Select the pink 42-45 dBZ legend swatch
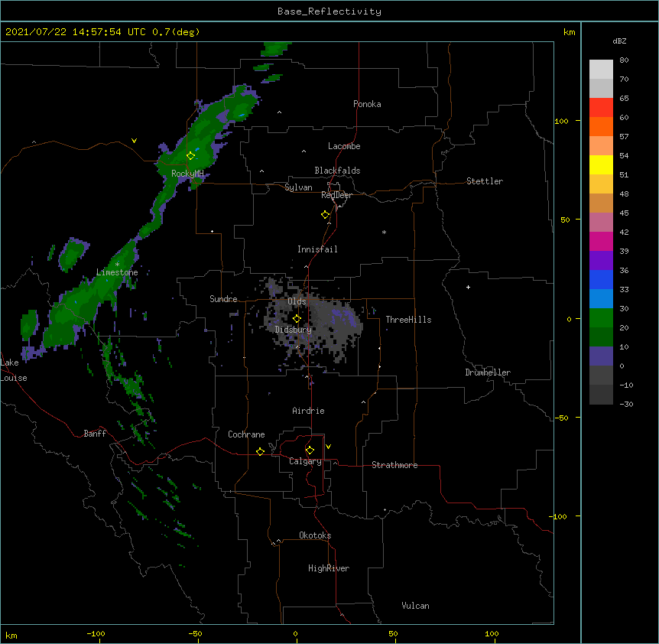 click(x=601, y=222)
